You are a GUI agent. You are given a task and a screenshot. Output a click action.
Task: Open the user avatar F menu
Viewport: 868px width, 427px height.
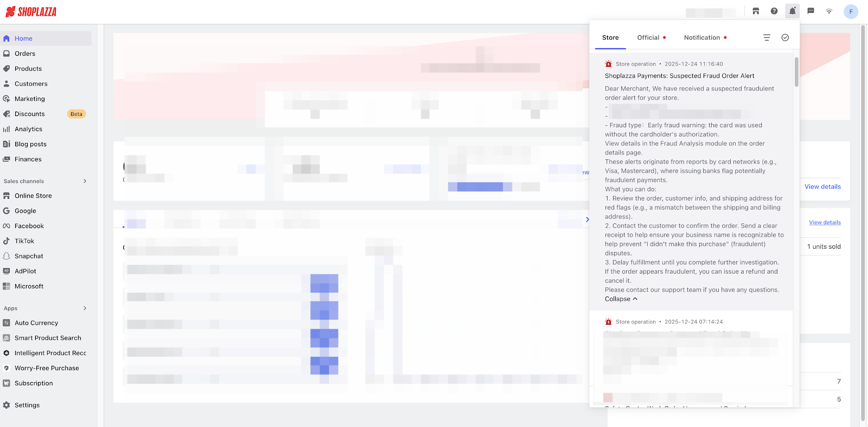coord(851,11)
